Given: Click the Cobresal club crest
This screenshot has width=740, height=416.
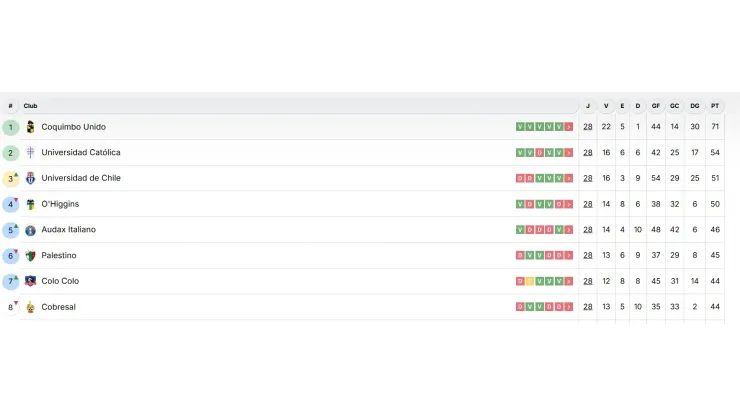Looking at the screenshot, I should coord(30,307).
